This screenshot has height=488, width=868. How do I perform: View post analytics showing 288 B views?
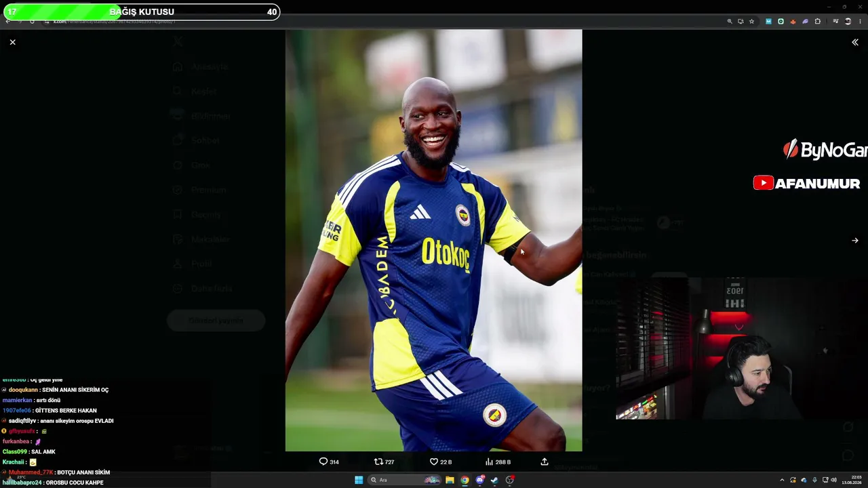(498, 462)
